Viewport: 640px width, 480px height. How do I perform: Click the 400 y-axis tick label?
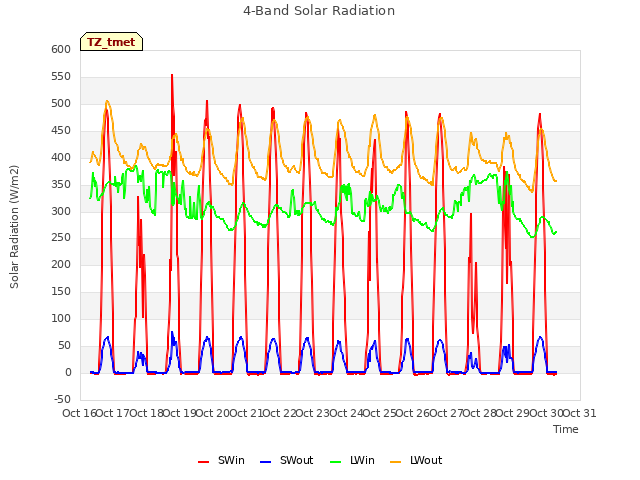pyautogui.click(x=61, y=157)
